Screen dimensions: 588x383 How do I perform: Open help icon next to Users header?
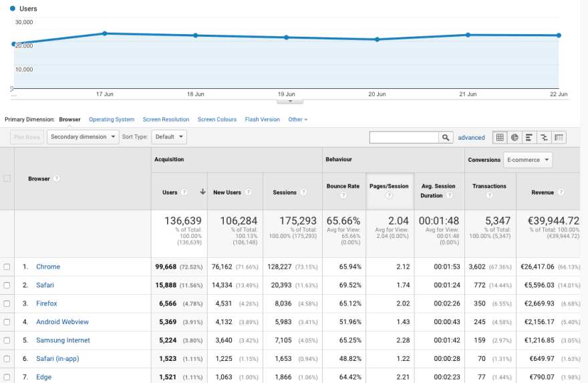click(184, 192)
